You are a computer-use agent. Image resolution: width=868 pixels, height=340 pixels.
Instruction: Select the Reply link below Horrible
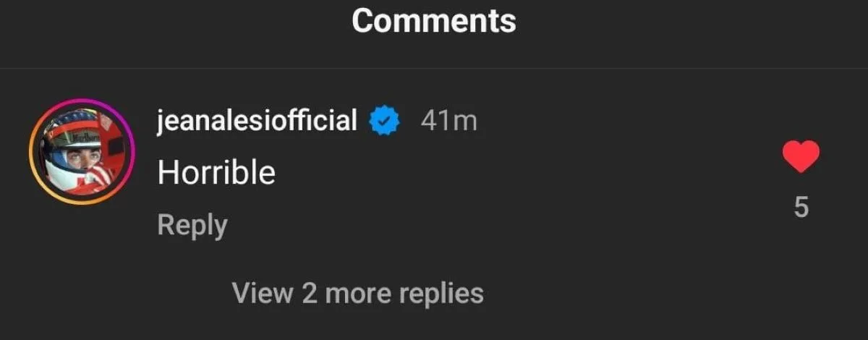coord(192,225)
